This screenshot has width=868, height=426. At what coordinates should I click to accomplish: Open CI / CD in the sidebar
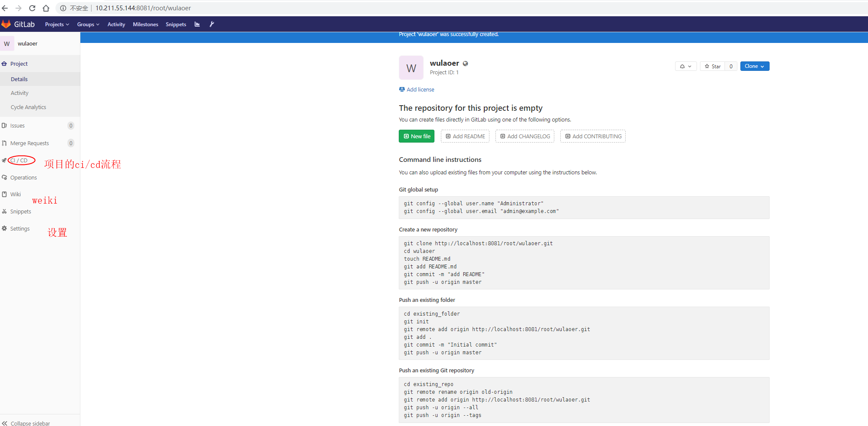19,161
